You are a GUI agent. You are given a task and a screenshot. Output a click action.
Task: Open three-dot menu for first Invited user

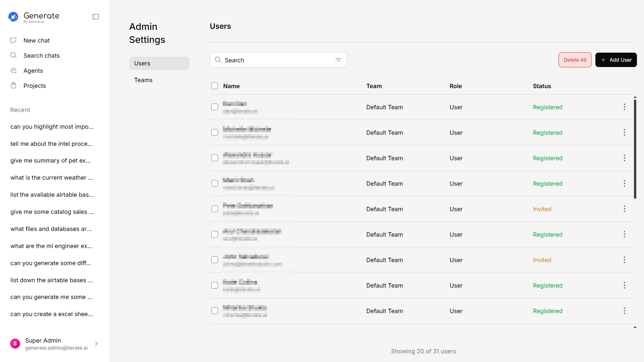point(624,209)
